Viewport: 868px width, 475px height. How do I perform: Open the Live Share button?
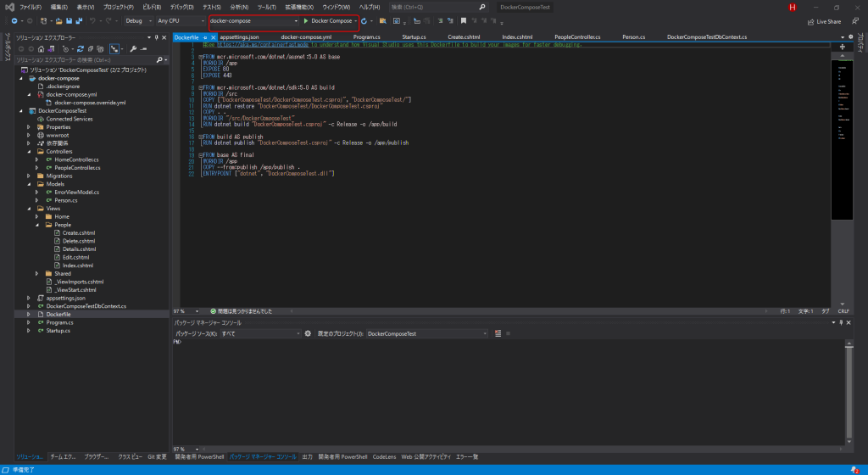[x=824, y=21]
